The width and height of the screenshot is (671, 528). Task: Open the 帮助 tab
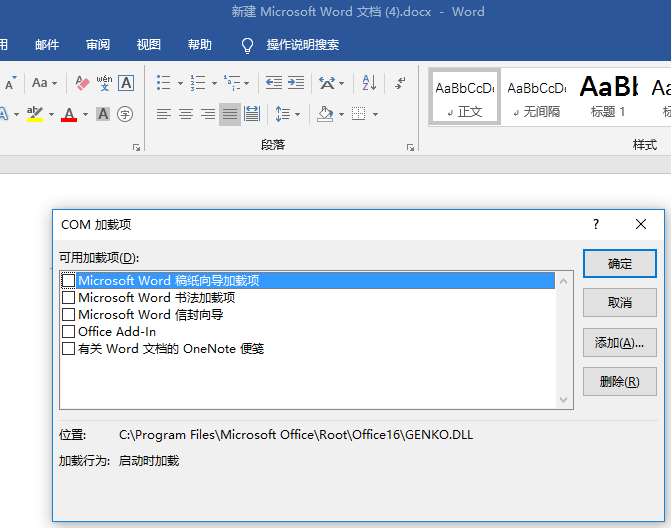[199, 44]
